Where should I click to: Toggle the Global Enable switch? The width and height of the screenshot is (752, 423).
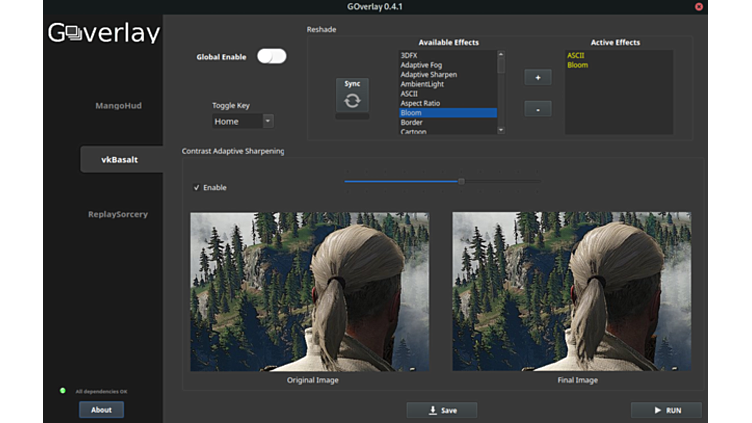pyautogui.click(x=271, y=56)
